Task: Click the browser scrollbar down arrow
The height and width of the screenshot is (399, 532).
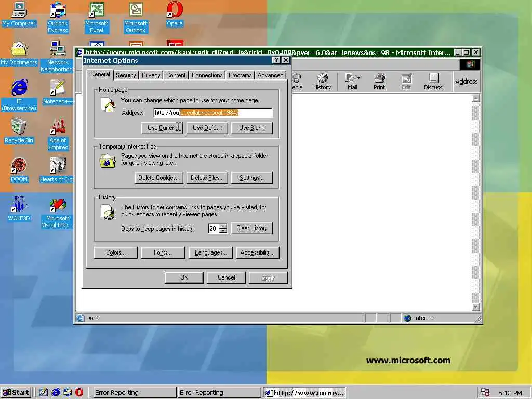Action: coord(476,307)
